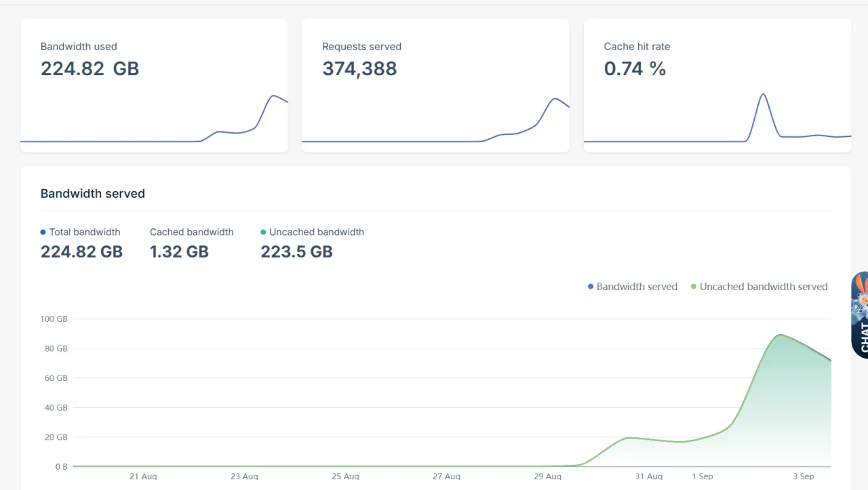The image size is (868, 490).
Task: Click the Uncached bandwidth 223.5 GB value
Action: (296, 252)
